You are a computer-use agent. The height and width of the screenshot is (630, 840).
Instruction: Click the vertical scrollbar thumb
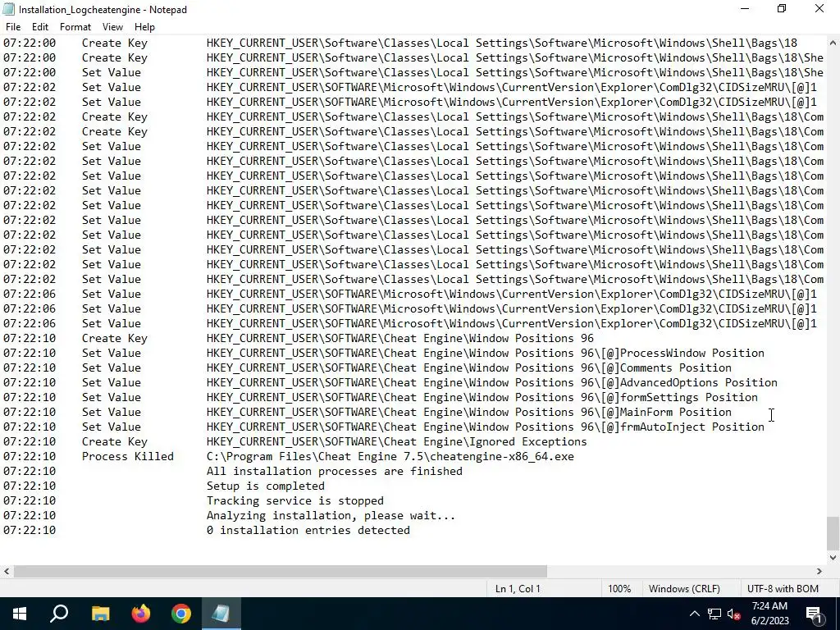(x=833, y=533)
